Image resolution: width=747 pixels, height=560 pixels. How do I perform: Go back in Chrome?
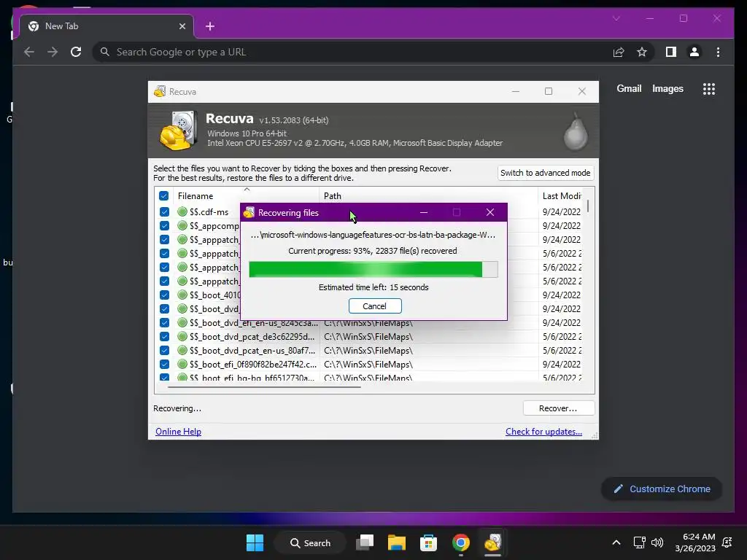point(29,52)
